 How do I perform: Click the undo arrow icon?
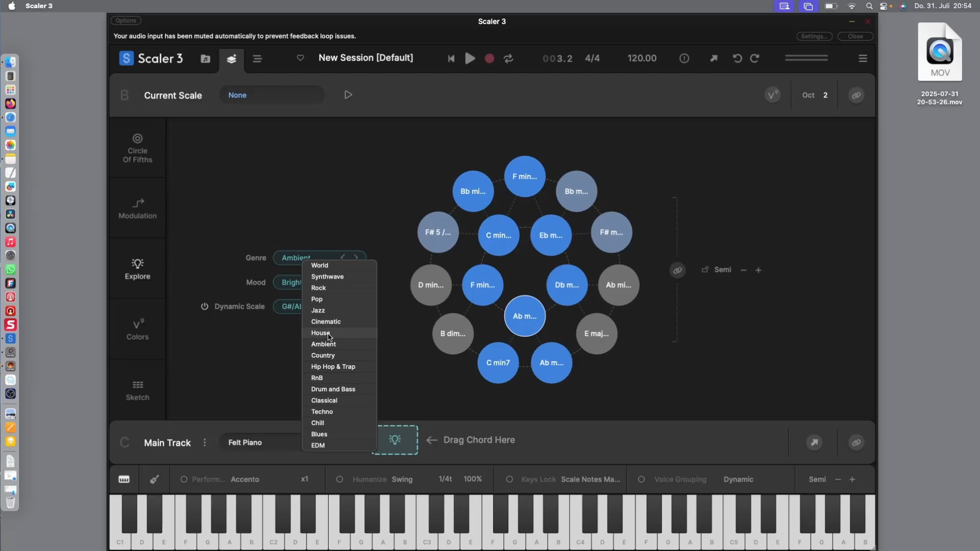click(737, 58)
